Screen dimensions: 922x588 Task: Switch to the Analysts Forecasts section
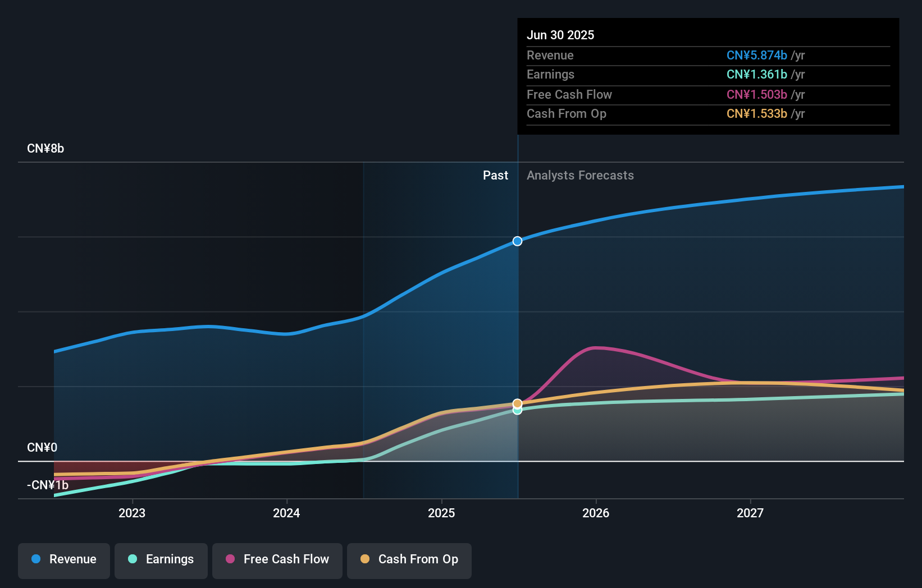[x=580, y=175]
